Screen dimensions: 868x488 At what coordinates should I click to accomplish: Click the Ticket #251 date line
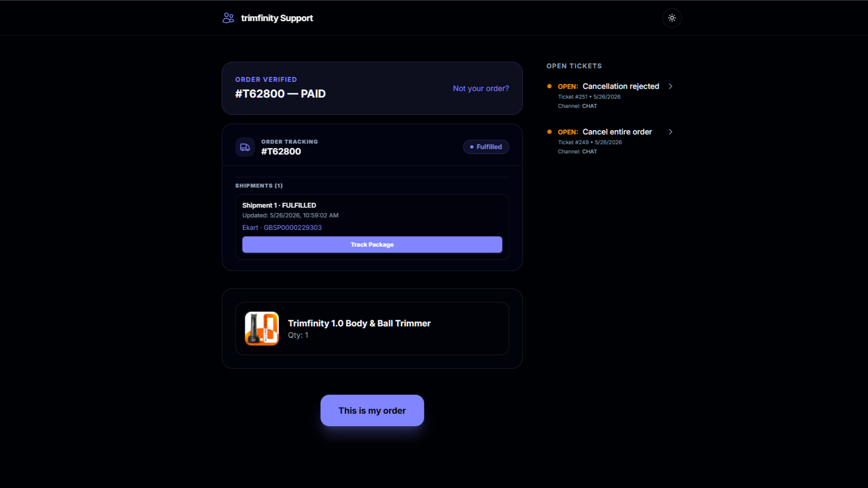point(589,97)
